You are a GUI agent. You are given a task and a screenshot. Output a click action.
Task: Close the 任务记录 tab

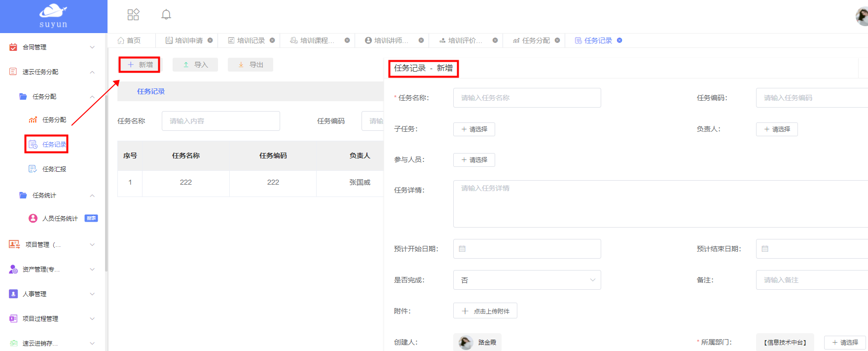(x=619, y=40)
